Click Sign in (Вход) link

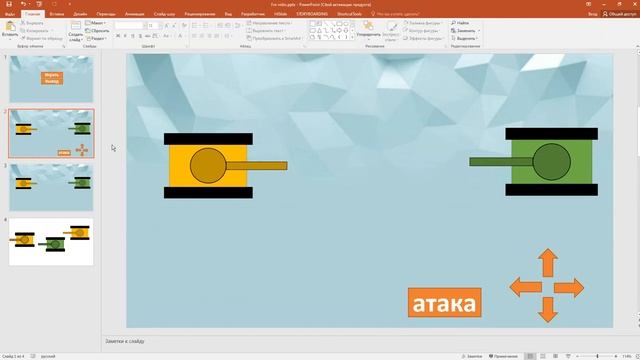[592, 14]
